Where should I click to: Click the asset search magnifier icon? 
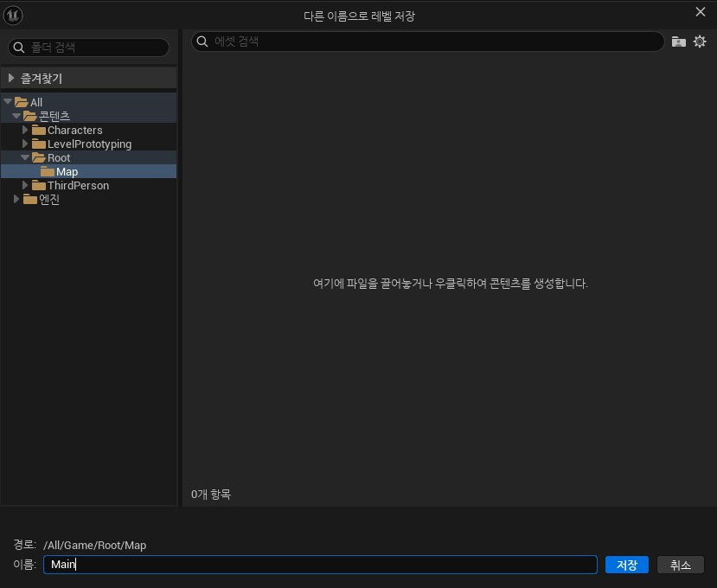[202, 42]
